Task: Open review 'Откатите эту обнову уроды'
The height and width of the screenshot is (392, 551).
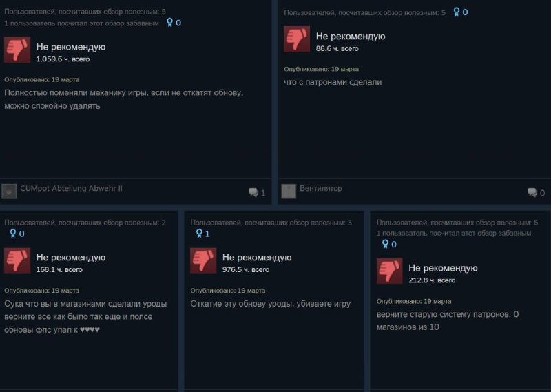Action: (271, 303)
